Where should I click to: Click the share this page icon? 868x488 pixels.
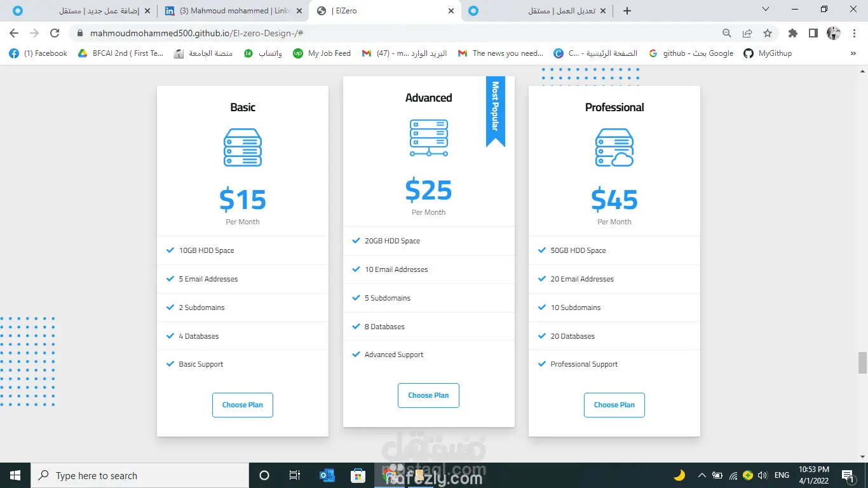(747, 33)
